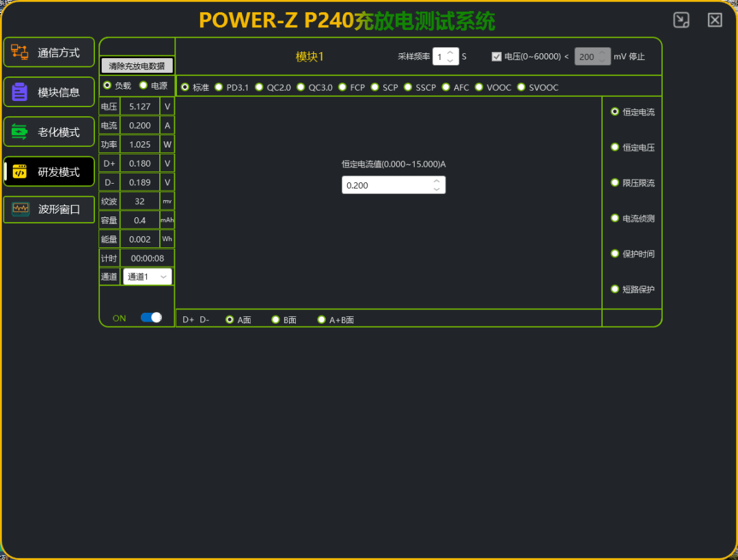Click the 能量 0.002 value
Image resolution: width=738 pixels, height=560 pixels.
(140, 239)
